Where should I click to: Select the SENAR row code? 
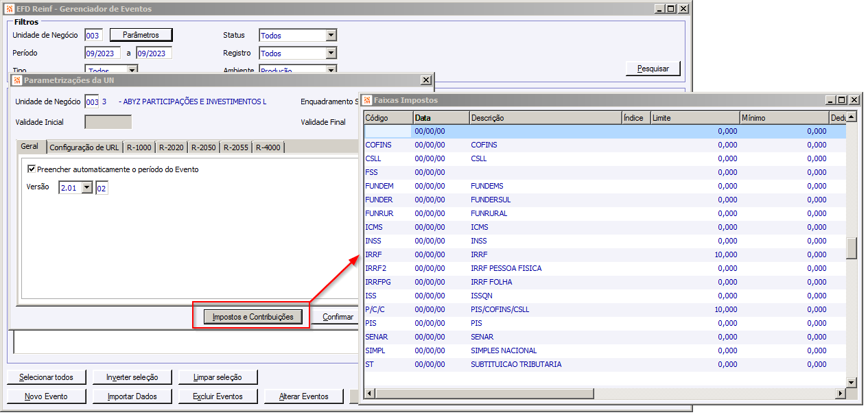pyautogui.click(x=377, y=337)
